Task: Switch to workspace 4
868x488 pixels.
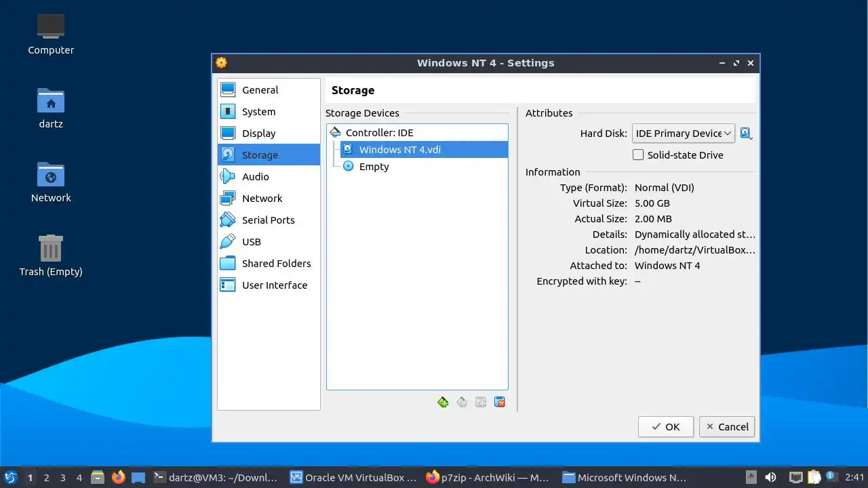Action: coord(79,477)
